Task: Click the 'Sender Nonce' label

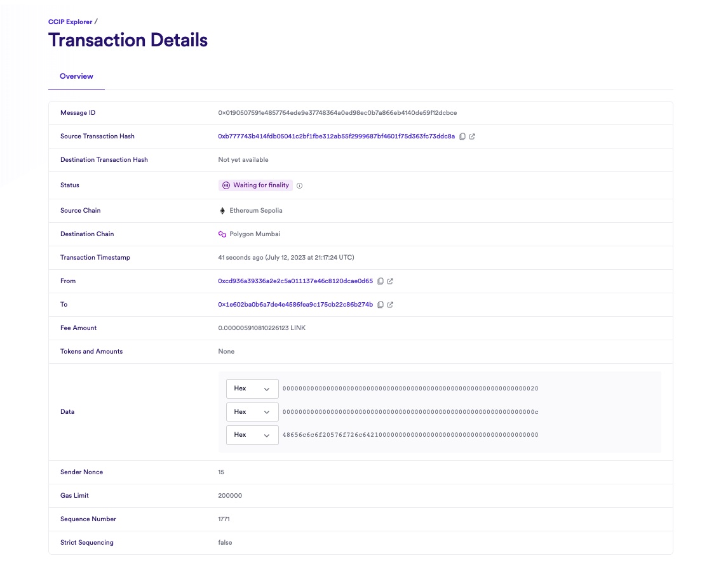Action: pos(82,472)
